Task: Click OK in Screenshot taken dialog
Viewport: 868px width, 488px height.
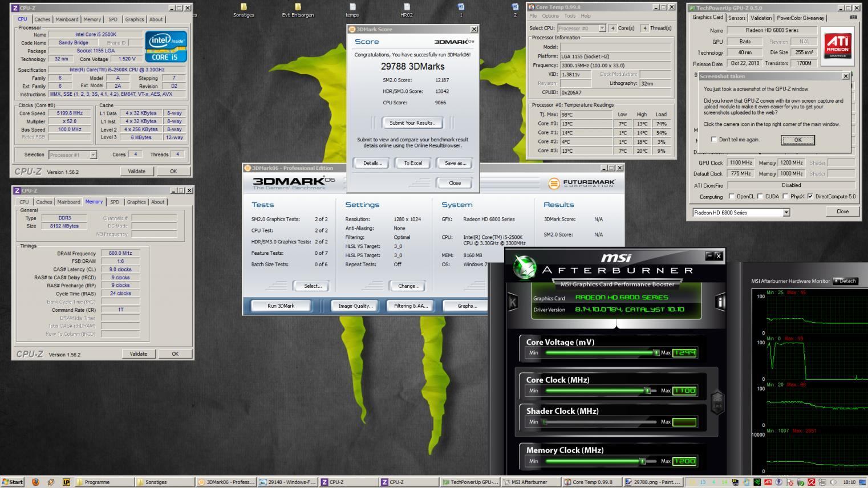Action: pos(797,140)
